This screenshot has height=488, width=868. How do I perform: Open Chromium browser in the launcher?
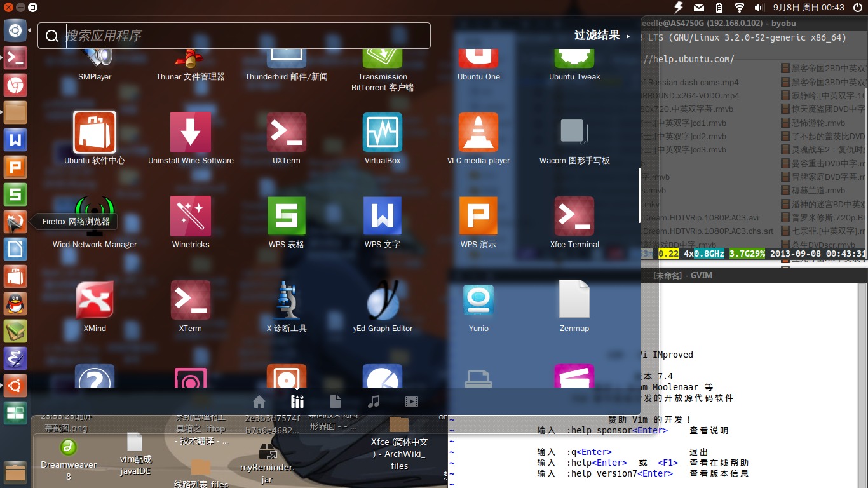15,85
